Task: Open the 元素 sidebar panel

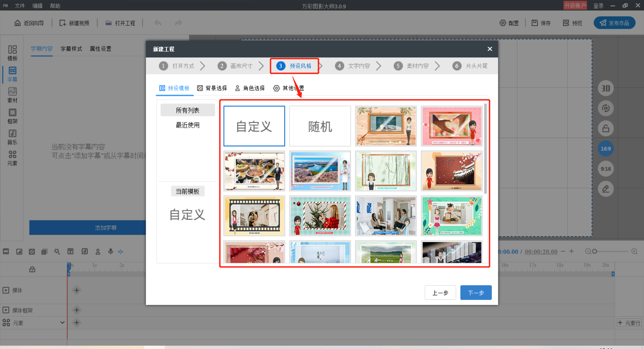Action: click(x=12, y=158)
